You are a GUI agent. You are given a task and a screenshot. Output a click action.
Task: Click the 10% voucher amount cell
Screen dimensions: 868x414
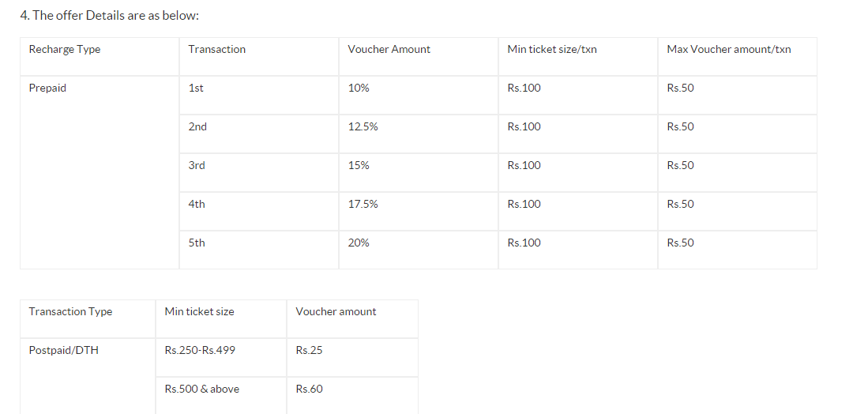point(359,88)
